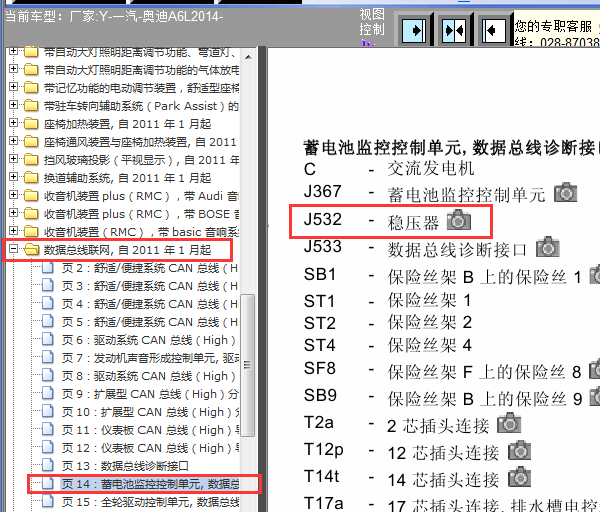Image resolution: width=600 pixels, height=512 pixels.
Task: Collapse the 数据总线联网 folder
Action: (x=13, y=249)
